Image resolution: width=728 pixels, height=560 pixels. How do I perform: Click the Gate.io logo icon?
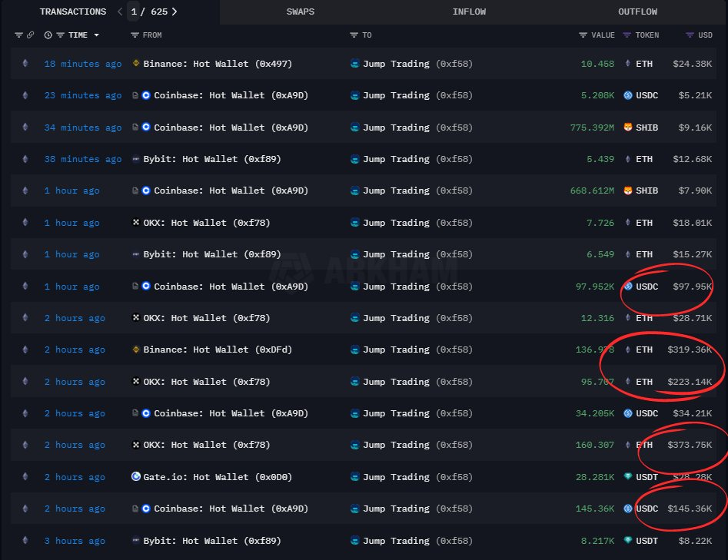point(136,476)
